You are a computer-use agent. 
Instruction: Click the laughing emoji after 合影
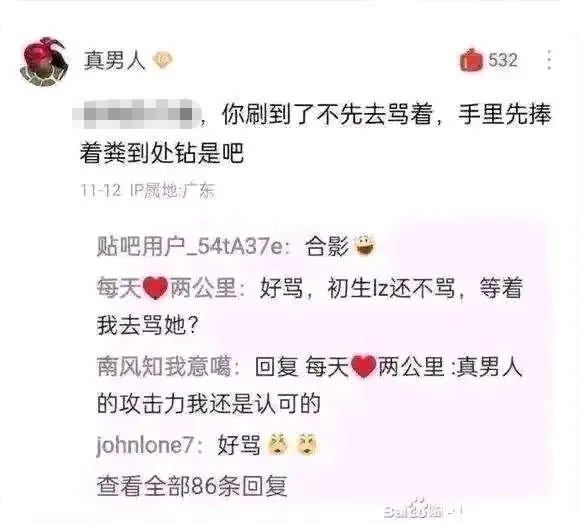pos(365,245)
